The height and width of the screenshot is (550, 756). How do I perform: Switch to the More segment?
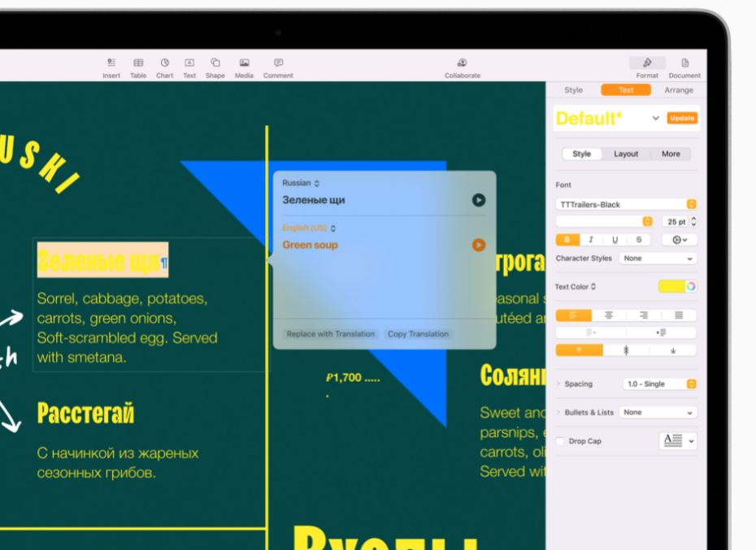[671, 154]
